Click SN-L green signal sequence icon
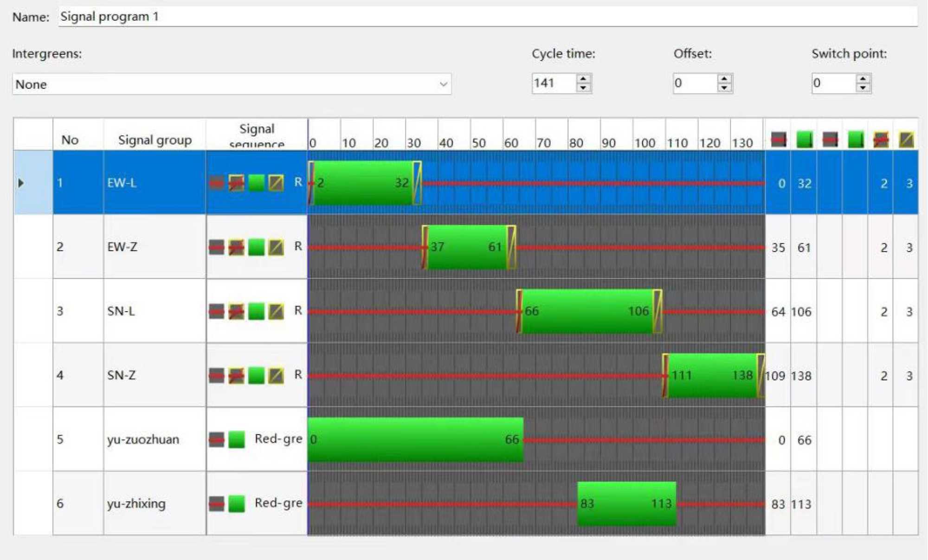Screen dimensions: 928x560 point(256,311)
